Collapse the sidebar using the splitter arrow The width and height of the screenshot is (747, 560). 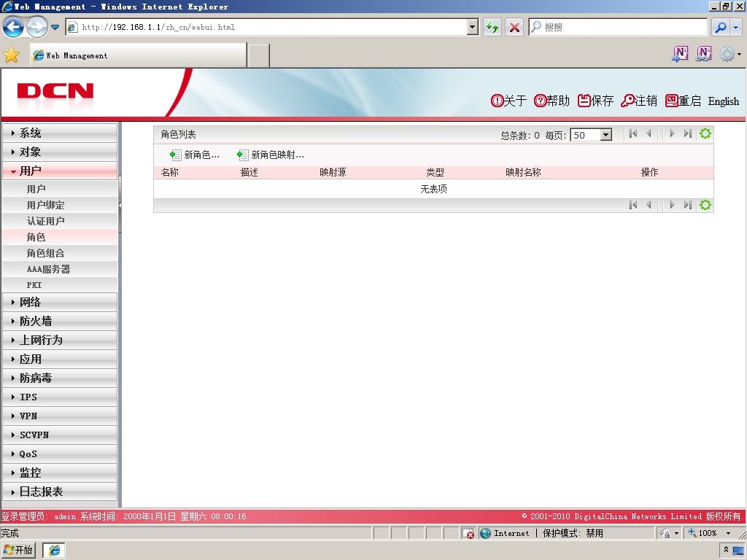[x=120, y=205]
